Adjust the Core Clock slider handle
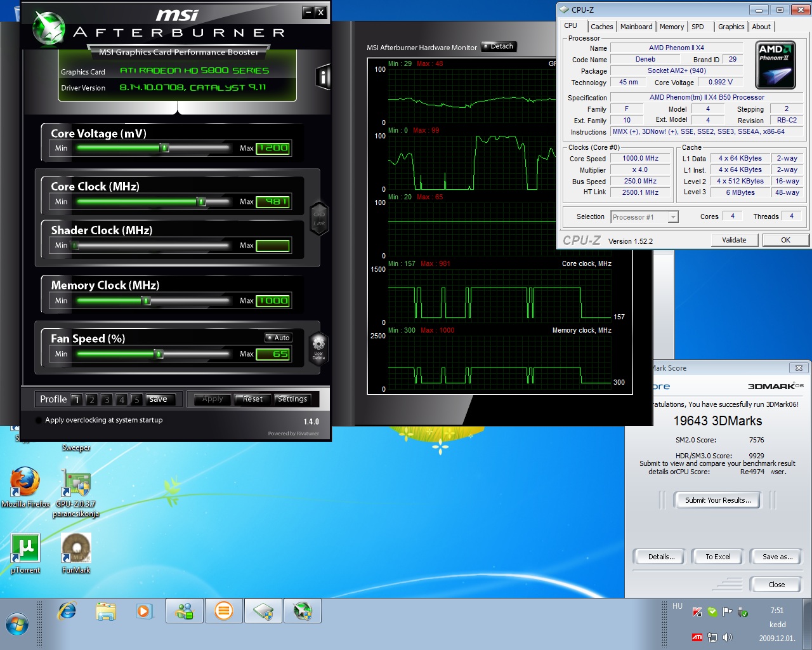812x650 pixels. click(x=202, y=201)
